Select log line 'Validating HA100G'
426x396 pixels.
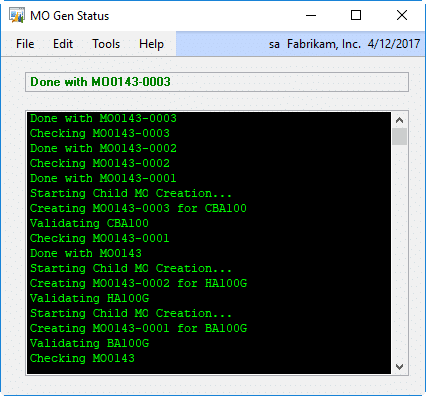[89, 298]
